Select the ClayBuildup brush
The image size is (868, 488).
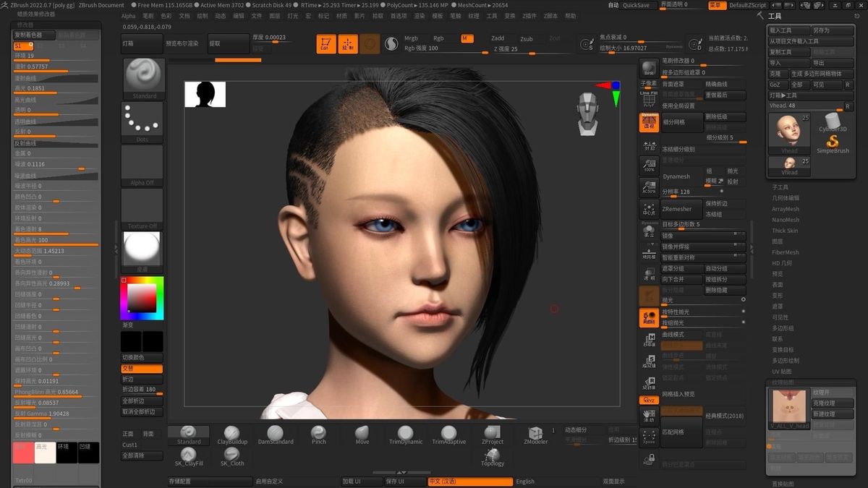click(x=232, y=435)
